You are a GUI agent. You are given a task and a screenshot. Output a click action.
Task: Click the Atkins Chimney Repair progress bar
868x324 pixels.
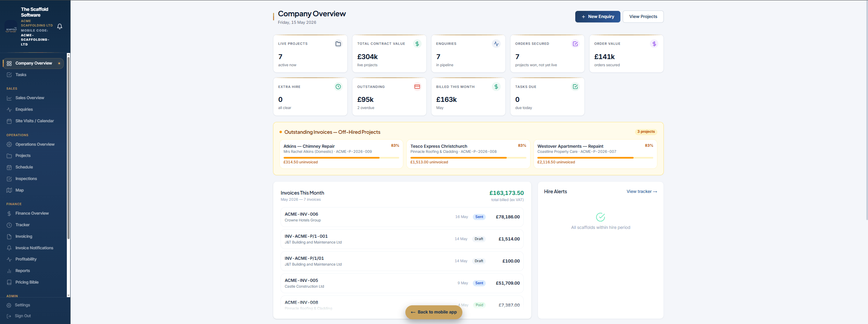(341, 158)
